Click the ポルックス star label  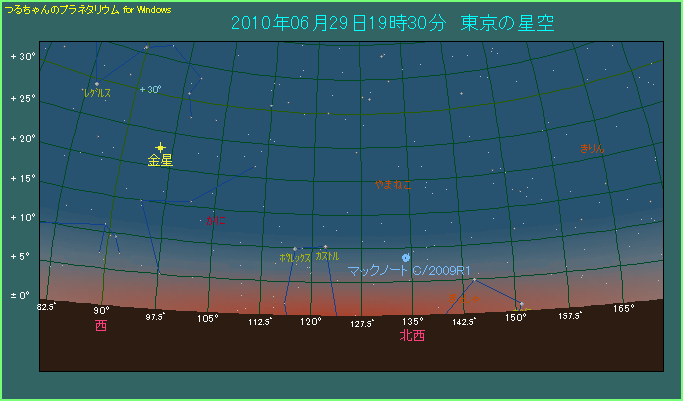[295, 258]
